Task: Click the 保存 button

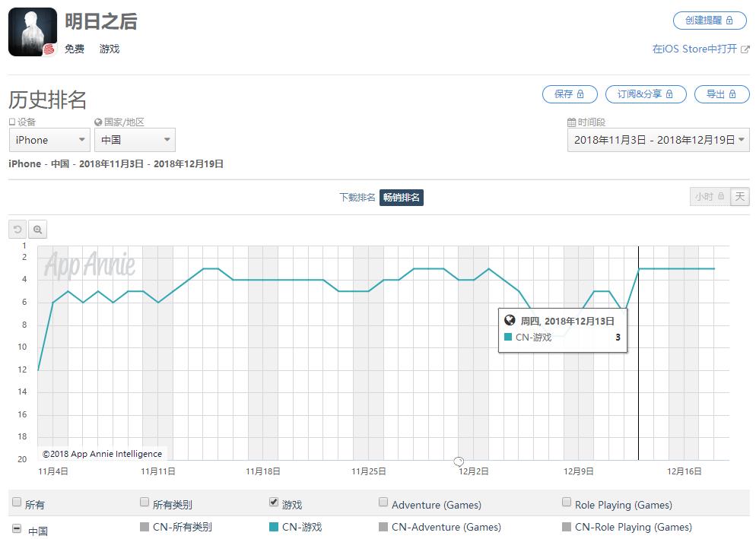Action: (570, 94)
